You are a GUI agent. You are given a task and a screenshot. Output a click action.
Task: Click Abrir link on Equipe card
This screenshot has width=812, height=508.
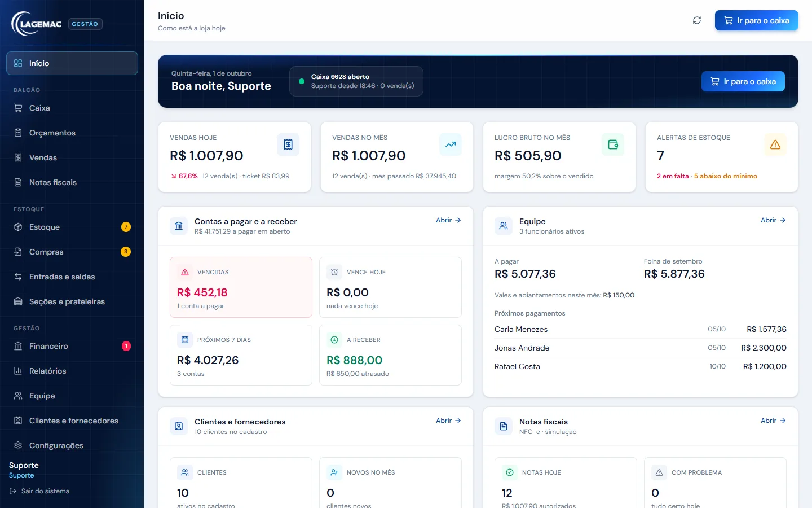tap(773, 220)
